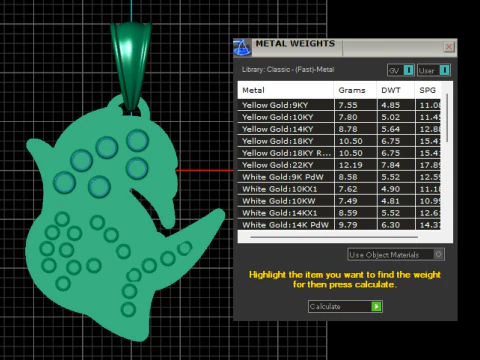Select the White Gold:10KW row
This screenshot has width=480, height=360.
tap(339, 201)
